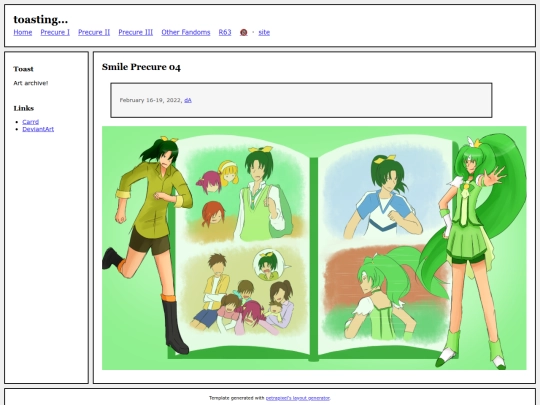The height and width of the screenshot is (405, 540).
Task: Click the Toast sidebar heading
Action: pyautogui.click(x=23, y=69)
